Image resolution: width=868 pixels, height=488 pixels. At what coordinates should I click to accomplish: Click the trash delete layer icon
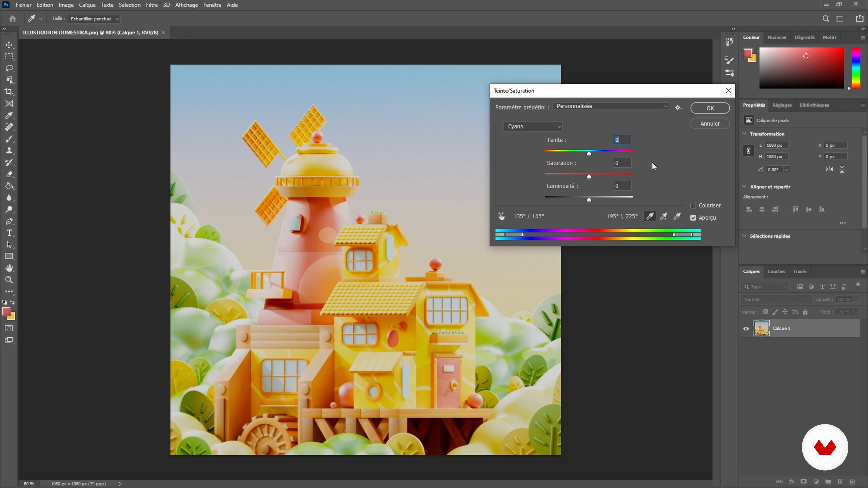click(852, 482)
